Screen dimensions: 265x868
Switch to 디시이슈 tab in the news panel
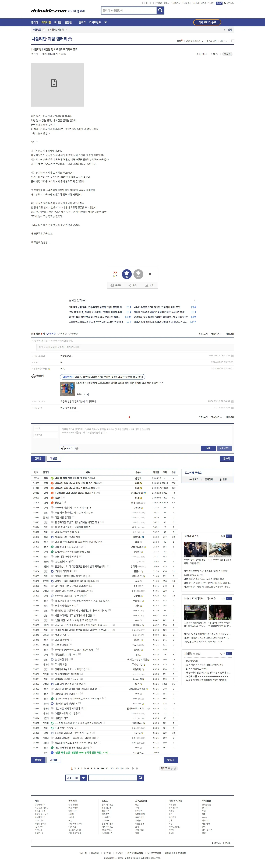tap(211, 598)
